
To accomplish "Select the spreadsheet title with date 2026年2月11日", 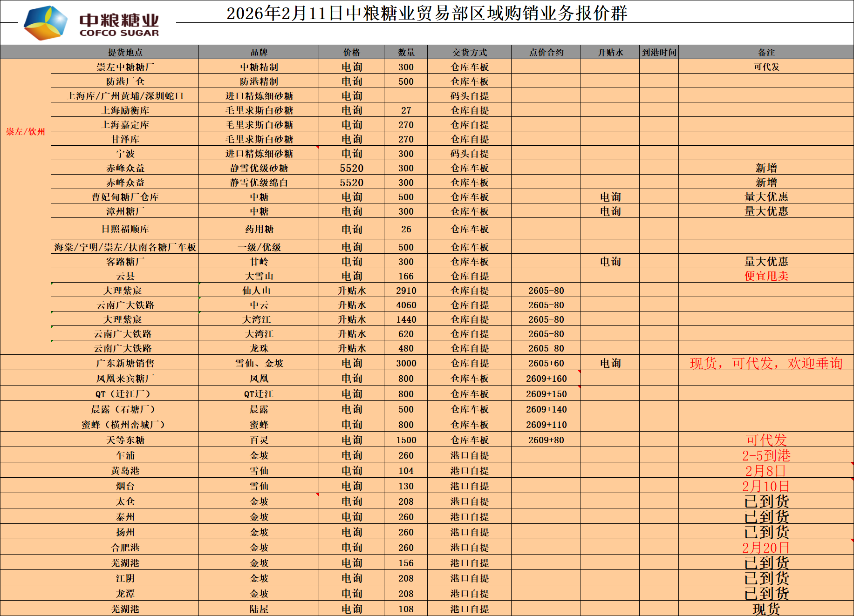I will (x=426, y=13).
